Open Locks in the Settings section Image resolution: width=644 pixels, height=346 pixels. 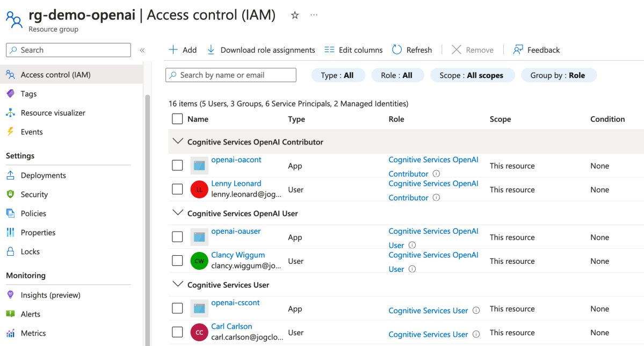point(30,251)
